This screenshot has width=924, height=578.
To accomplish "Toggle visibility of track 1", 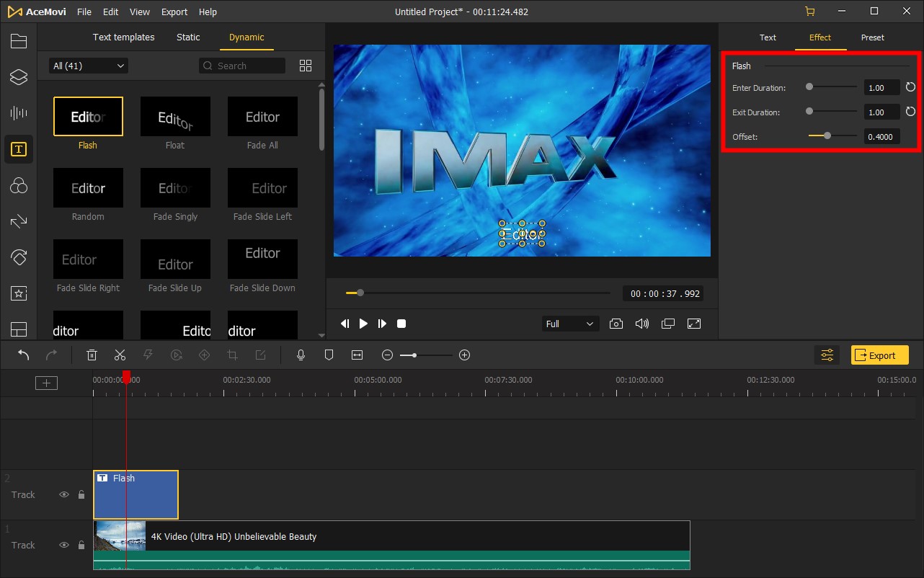I will pos(64,546).
